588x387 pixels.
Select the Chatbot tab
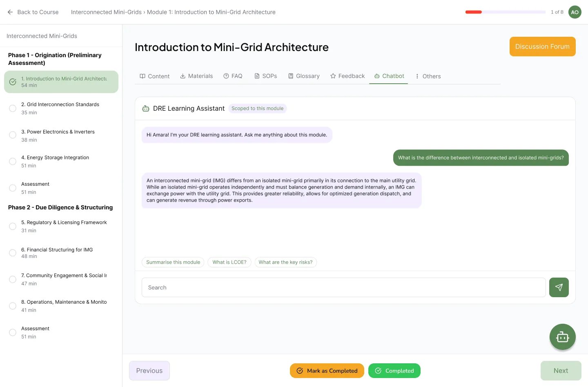(x=389, y=76)
